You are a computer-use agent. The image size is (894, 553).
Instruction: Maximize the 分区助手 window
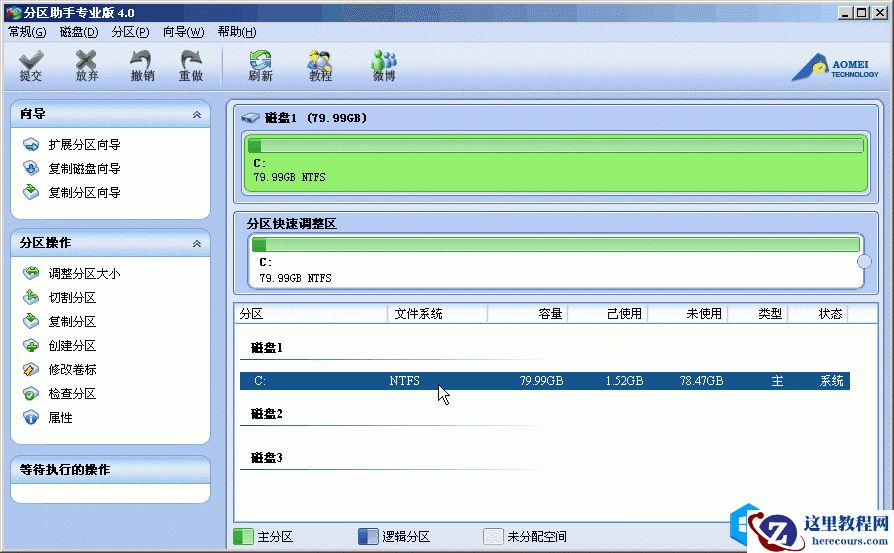click(x=862, y=12)
